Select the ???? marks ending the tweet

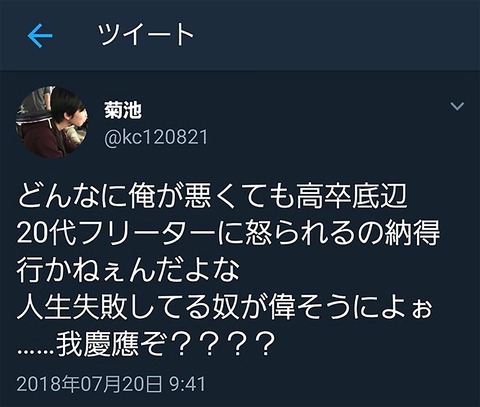pyautogui.click(x=222, y=344)
